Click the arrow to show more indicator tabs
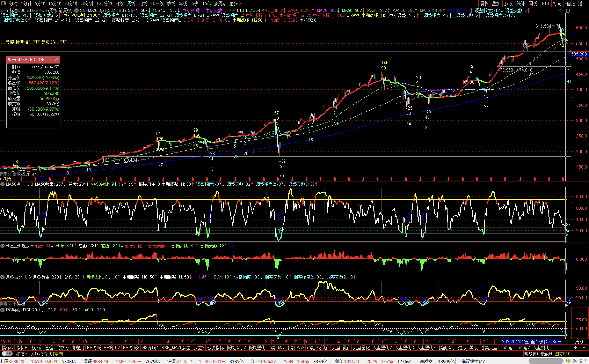This screenshot has height=364, width=589. tap(553, 348)
